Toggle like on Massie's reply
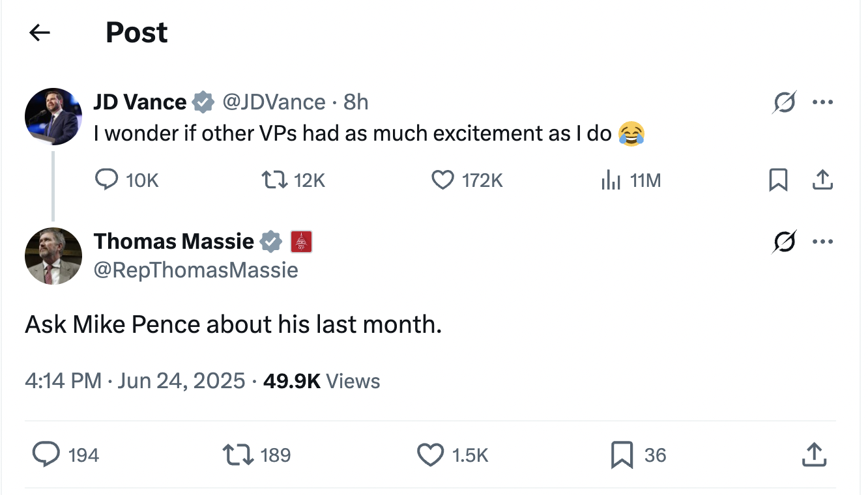 [430, 455]
